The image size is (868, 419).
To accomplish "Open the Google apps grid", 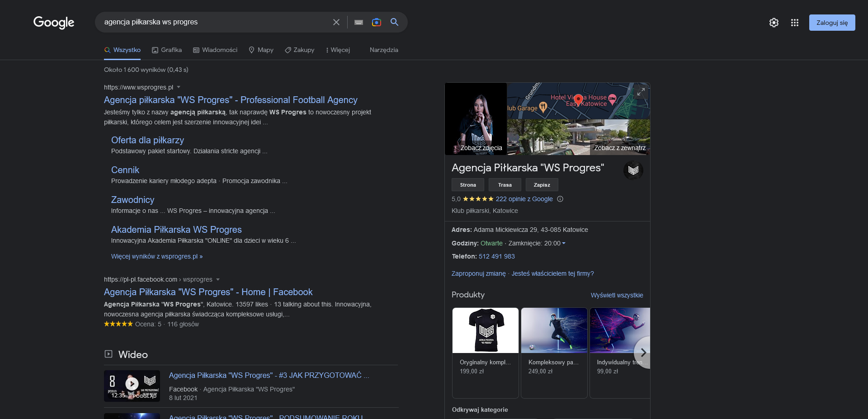I will tap(795, 23).
